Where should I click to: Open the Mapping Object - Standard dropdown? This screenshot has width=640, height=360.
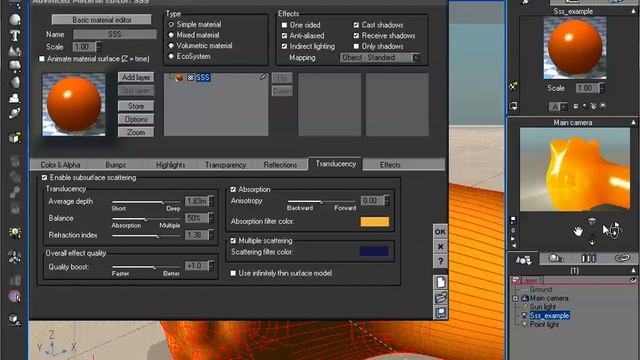[x=380, y=58]
